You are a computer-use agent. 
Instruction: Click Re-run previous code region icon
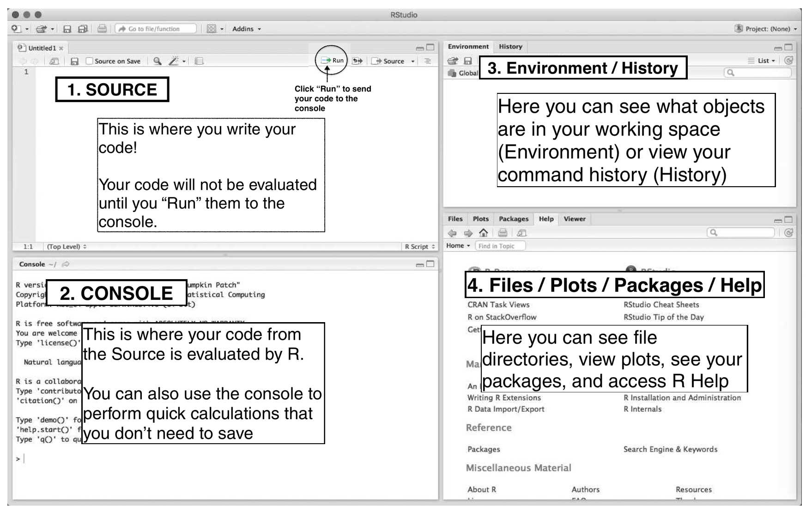point(358,61)
